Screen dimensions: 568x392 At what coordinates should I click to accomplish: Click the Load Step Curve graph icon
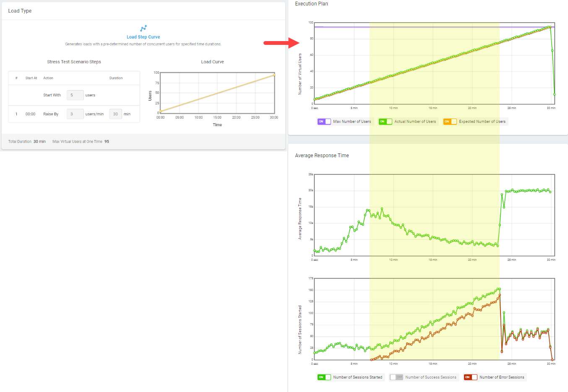point(143,29)
